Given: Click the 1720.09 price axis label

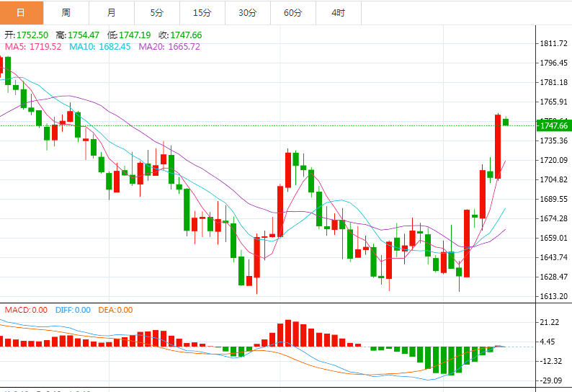Looking at the screenshot, I should 554,160.
